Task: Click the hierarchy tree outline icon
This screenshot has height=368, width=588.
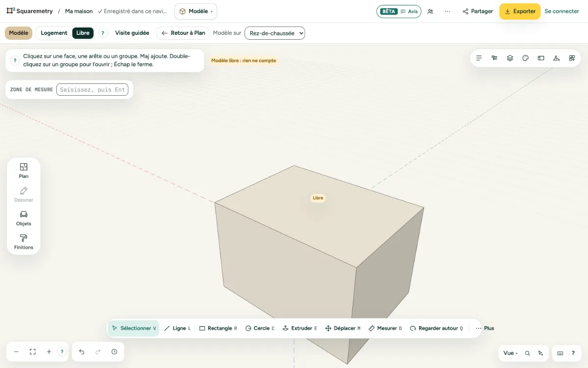Action: tap(494, 58)
